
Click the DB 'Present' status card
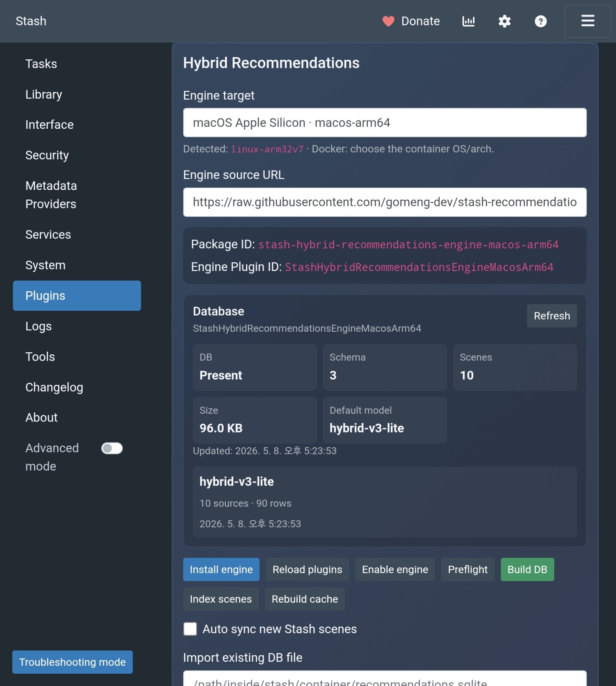click(255, 367)
